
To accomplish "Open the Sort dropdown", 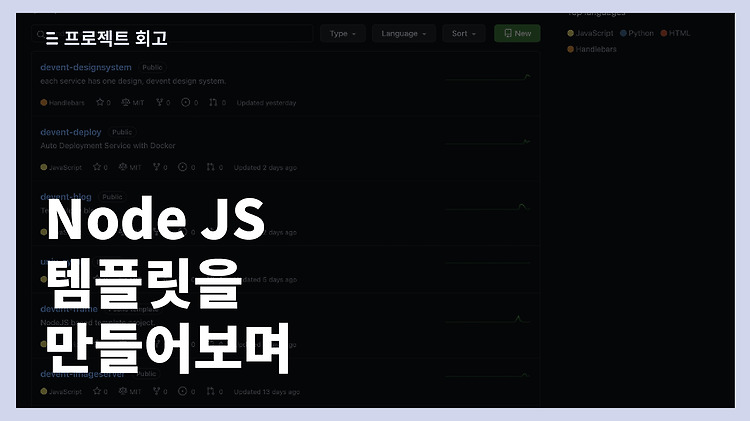I will (463, 33).
